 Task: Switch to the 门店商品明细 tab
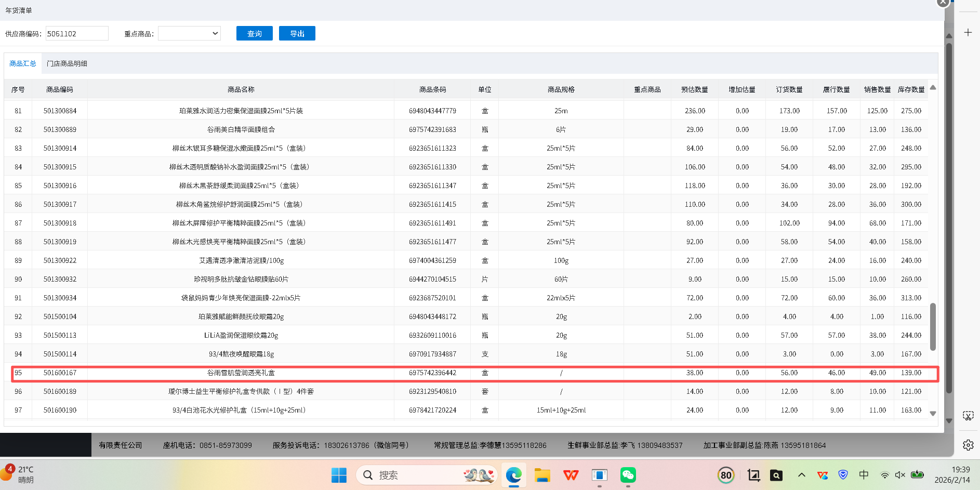[x=67, y=63]
